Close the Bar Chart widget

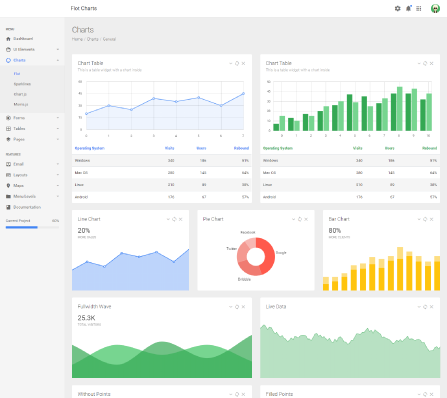coord(431,219)
